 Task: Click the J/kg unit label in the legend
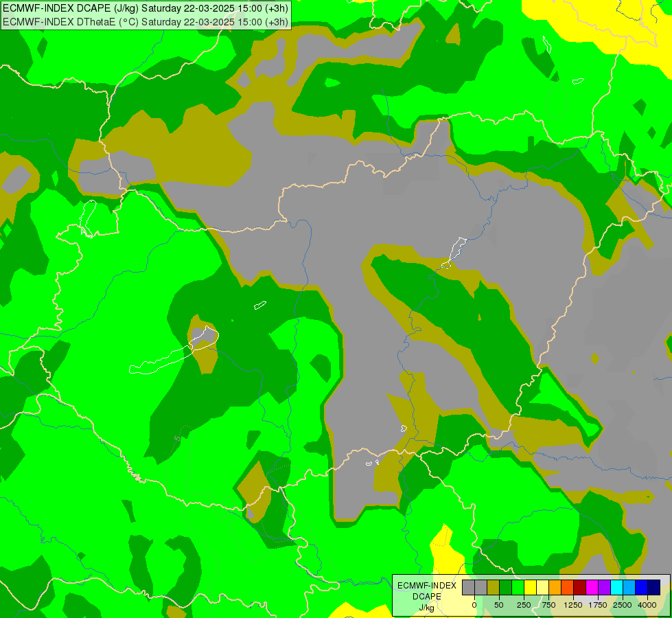(x=427, y=608)
